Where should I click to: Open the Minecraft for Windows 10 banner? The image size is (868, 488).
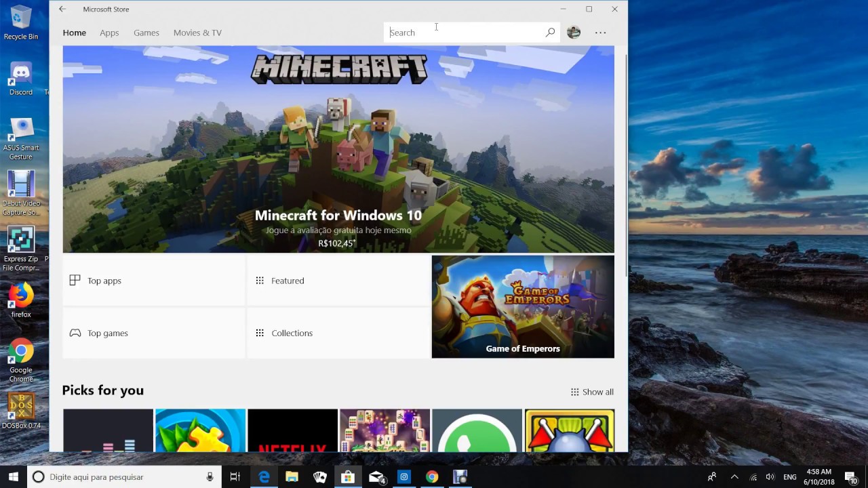click(x=338, y=149)
